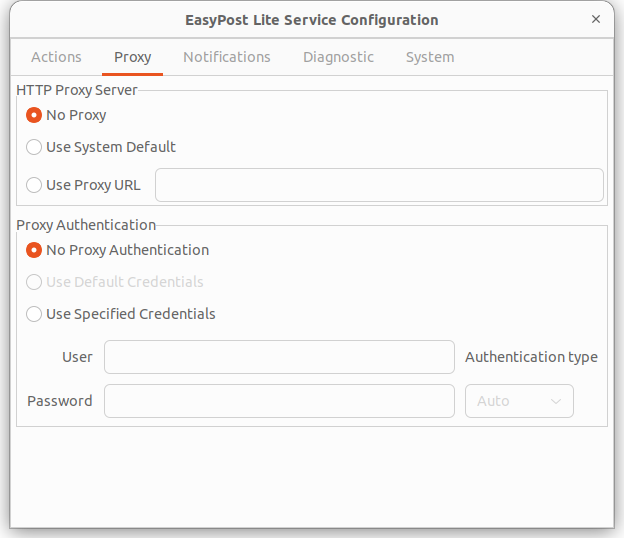Focus the User input field
This screenshot has height=538, width=624.
pyautogui.click(x=279, y=357)
